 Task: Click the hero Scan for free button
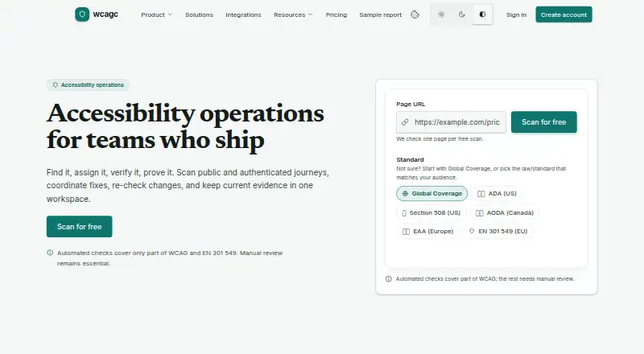tap(79, 226)
